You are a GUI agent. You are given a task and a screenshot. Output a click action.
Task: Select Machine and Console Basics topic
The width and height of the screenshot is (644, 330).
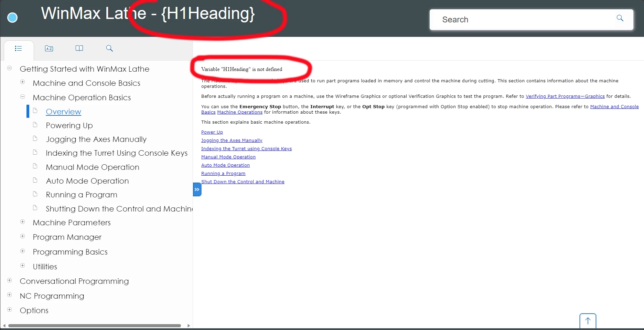[x=87, y=83]
